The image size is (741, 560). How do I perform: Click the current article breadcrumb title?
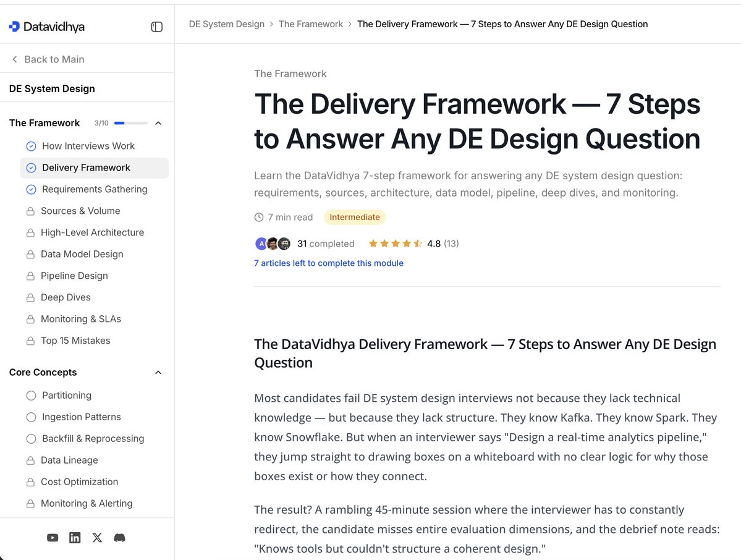(502, 24)
